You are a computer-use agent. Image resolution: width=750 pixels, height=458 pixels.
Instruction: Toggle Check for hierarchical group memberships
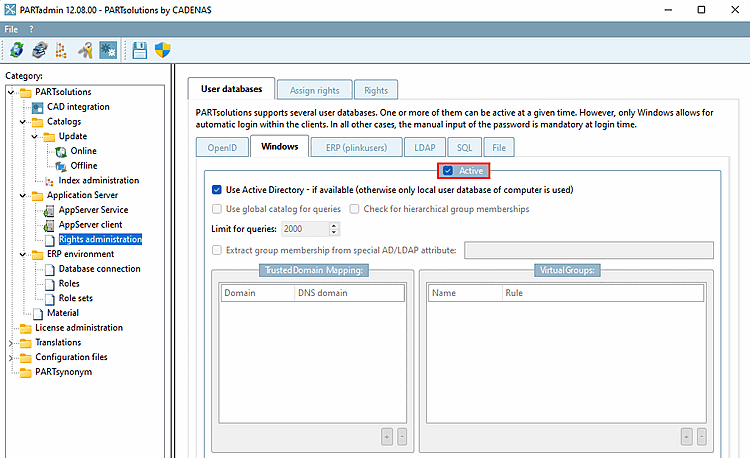(x=354, y=209)
